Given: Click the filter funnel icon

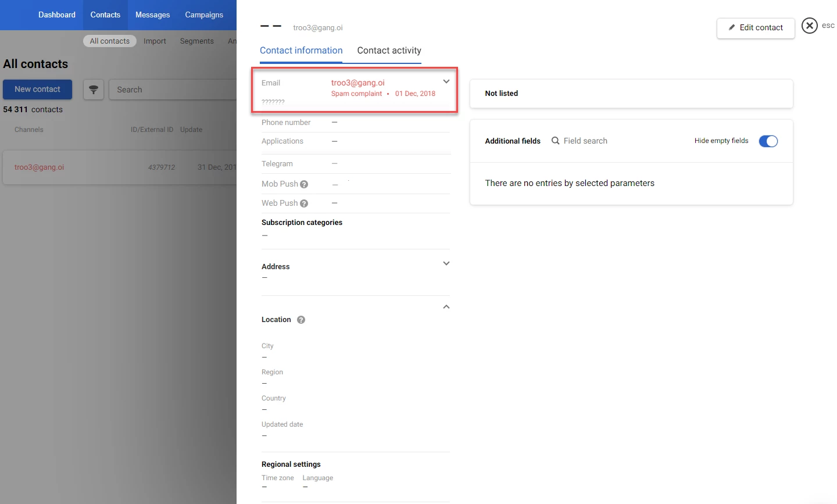Looking at the screenshot, I should pos(94,90).
